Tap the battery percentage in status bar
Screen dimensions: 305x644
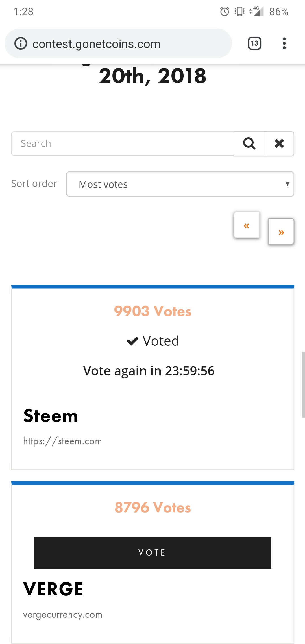278,12
